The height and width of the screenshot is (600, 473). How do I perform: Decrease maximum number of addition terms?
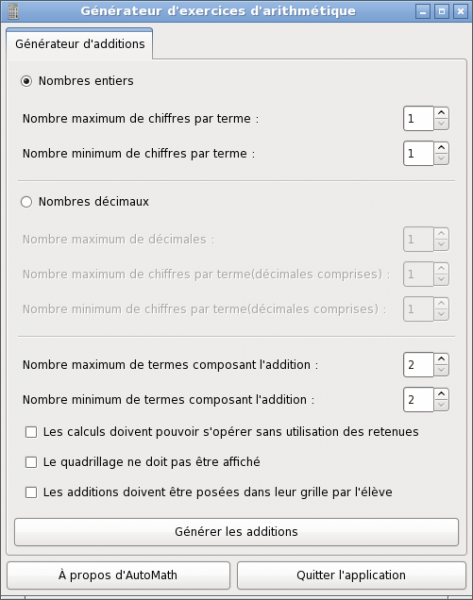click(441, 370)
